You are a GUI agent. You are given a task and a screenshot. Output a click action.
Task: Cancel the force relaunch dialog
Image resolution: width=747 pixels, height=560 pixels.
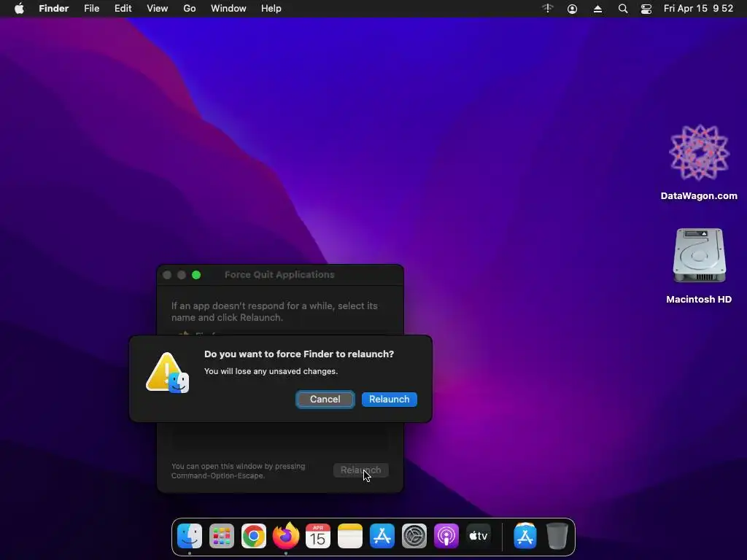pyautogui.click(x=325, y=399)
